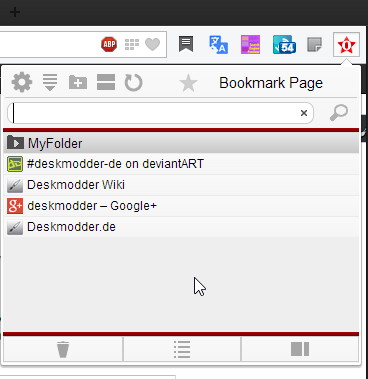Click the sticky note extension icon
Screen dimensions: 368x379
point(314,45)
